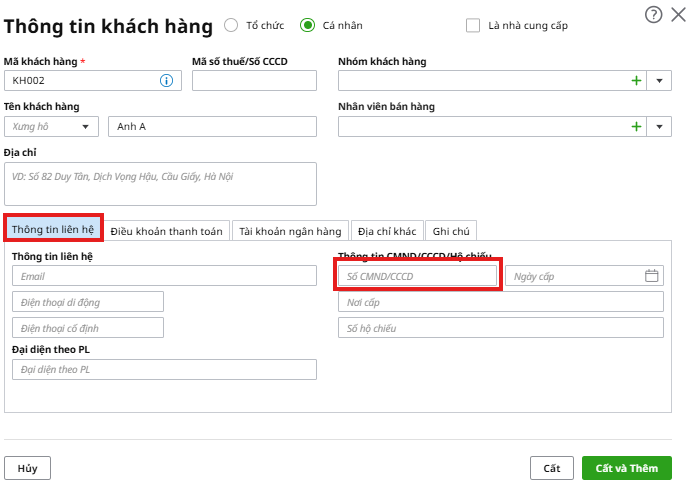Screen dimensions: 688x483
Task: Click the Email input field
Action: tap(164, 276)
